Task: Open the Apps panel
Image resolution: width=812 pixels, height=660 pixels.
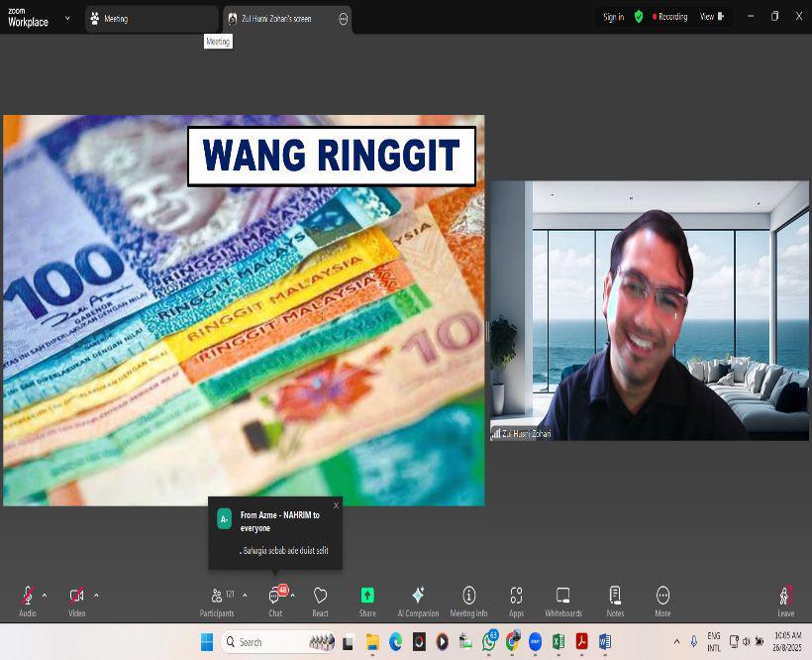Action: pos(516,598)
